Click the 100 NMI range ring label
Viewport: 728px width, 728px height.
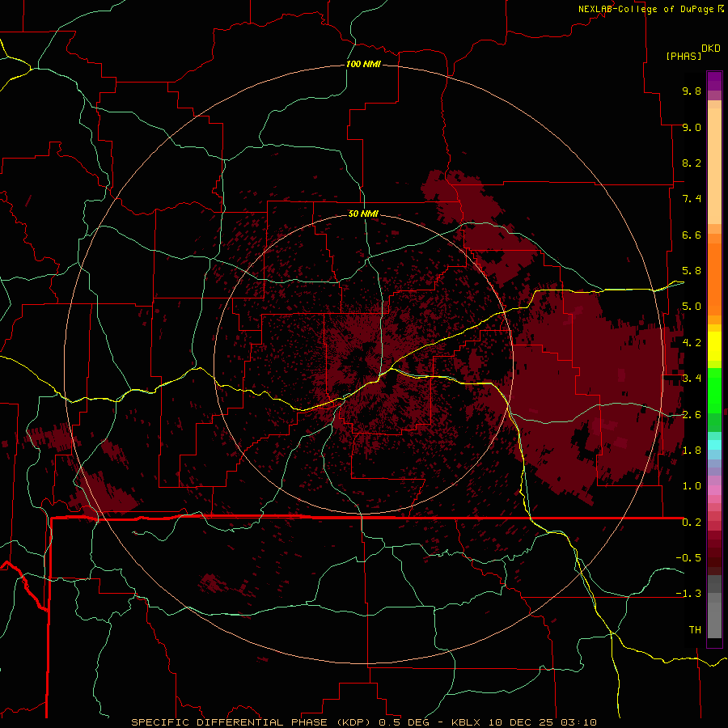[x=363, y=64]
